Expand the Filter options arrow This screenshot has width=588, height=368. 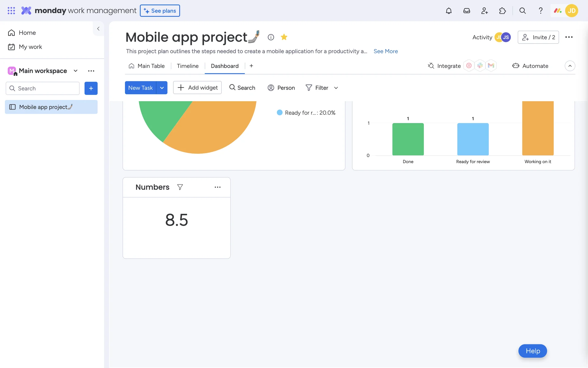[336, 88]
